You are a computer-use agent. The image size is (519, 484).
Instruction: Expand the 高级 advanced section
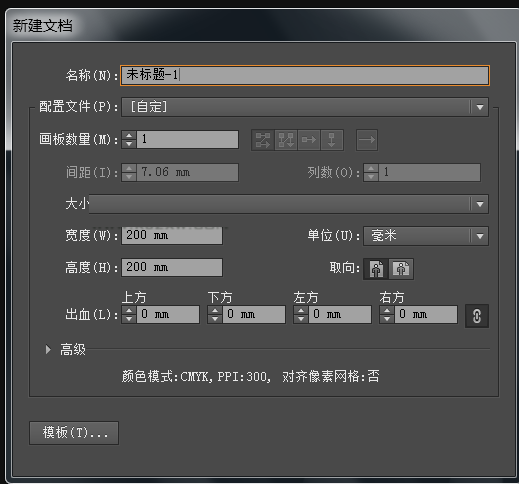coord(48,349)
